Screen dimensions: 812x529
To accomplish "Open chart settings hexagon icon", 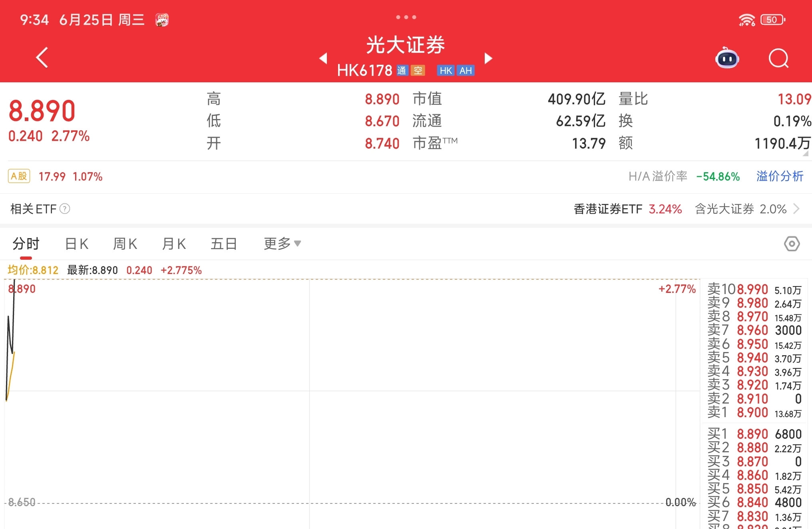I will (792, 244).
